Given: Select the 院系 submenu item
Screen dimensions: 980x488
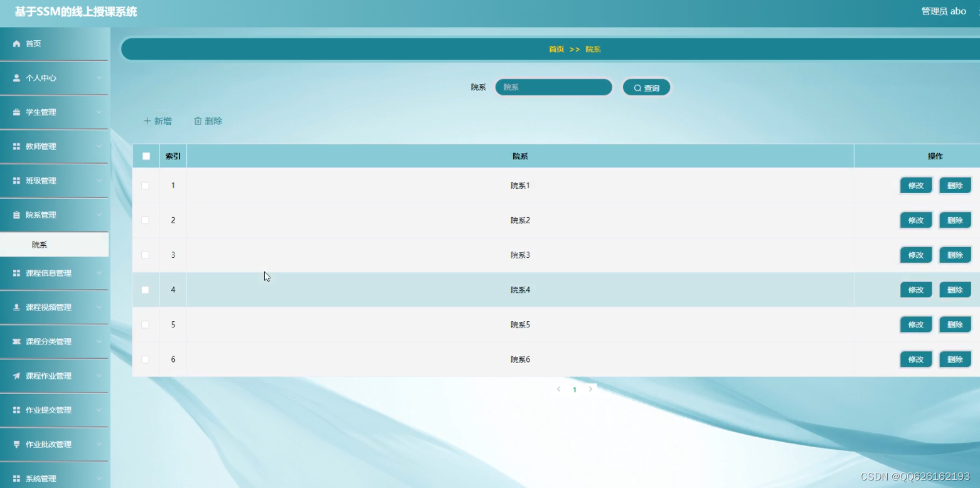Looking at the screenshot, I should [54, 245].
